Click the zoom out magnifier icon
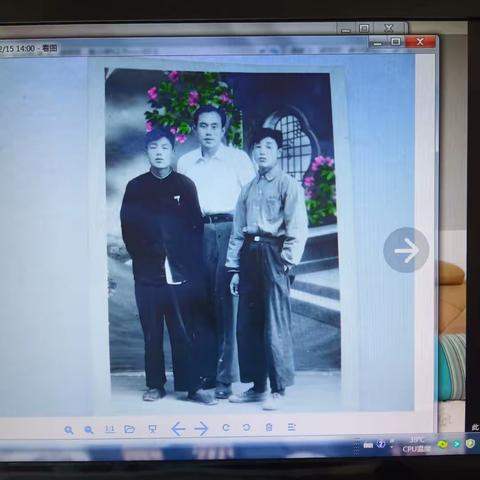480x480 pixels. [89, 430]
